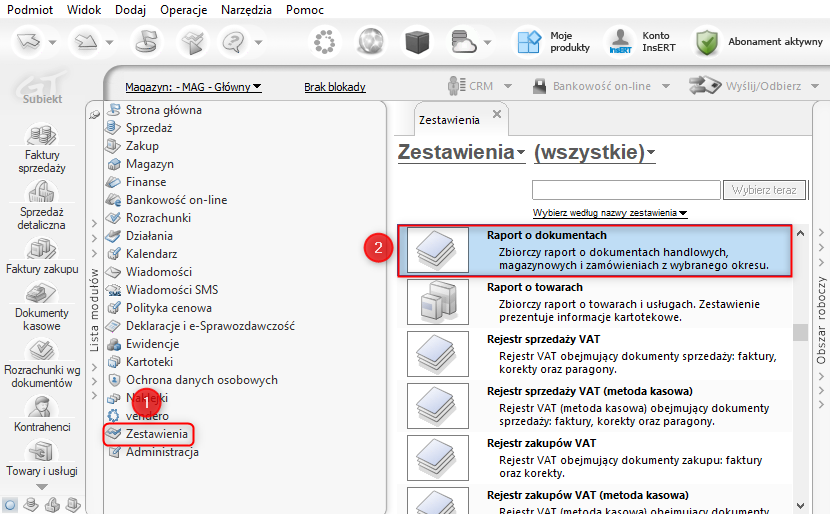Expand the help bubble dropdown arrow
830x514 pixels.
(258, 42)
